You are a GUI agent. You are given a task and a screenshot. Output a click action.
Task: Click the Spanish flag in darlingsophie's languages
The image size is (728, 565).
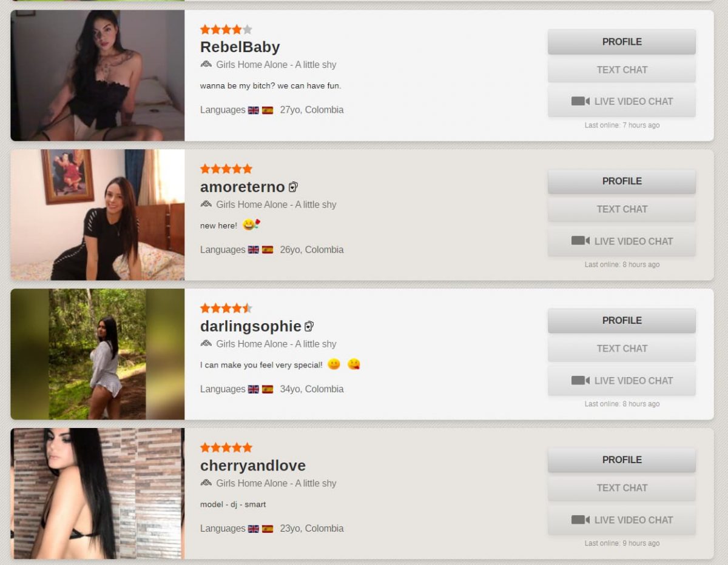pos(268,389)
